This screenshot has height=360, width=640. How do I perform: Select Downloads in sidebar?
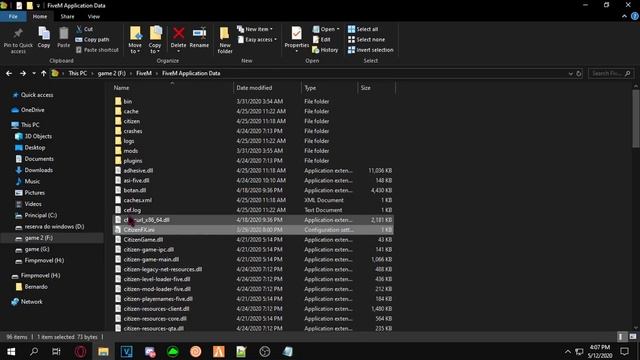click(38, 170)
